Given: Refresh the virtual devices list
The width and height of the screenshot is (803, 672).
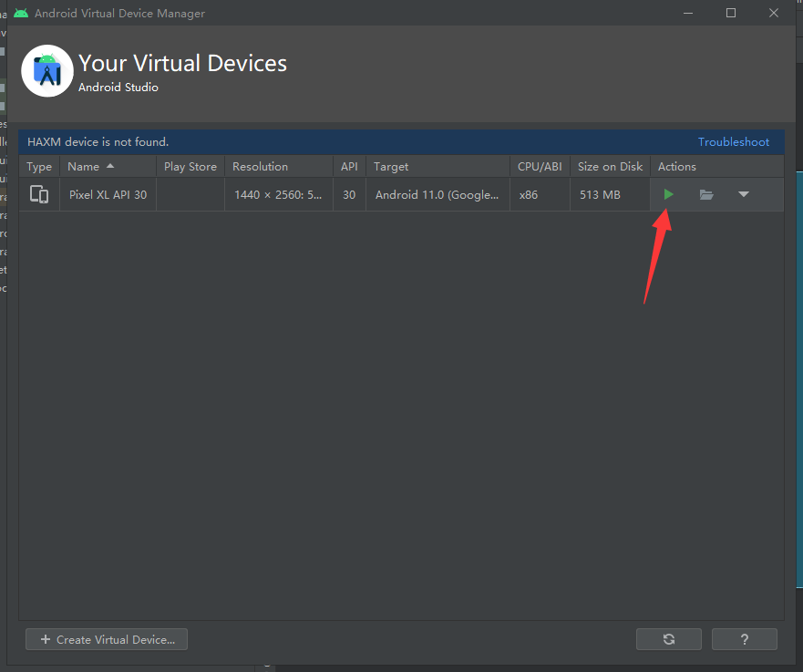Looking at the screenshot, I should click(x=669, y=639).
